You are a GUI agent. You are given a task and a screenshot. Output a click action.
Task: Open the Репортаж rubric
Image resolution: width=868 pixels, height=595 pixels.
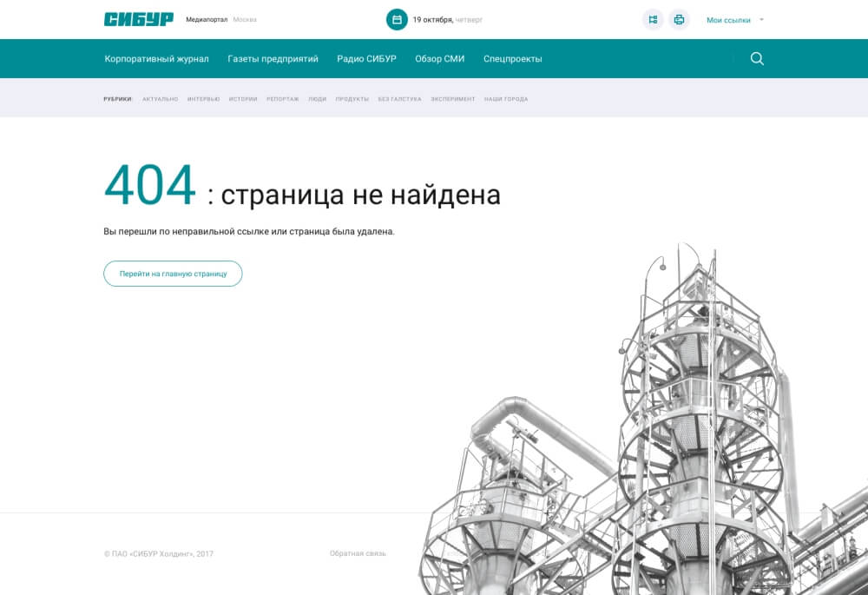point(282,99)
